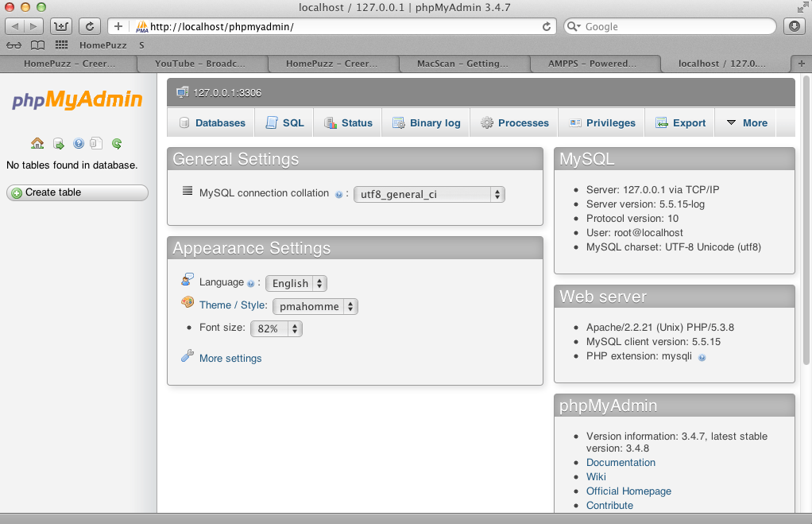This screenshot has width=812, height=524.
Task: Open the SQL tab
Action: pyautogui.click(x=284, y=122)
